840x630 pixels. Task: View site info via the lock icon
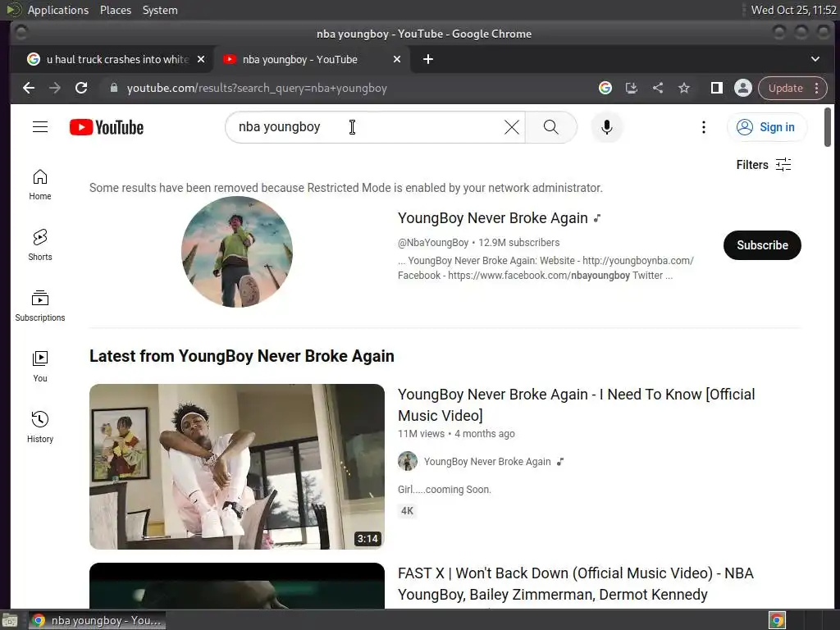[113, 88]
